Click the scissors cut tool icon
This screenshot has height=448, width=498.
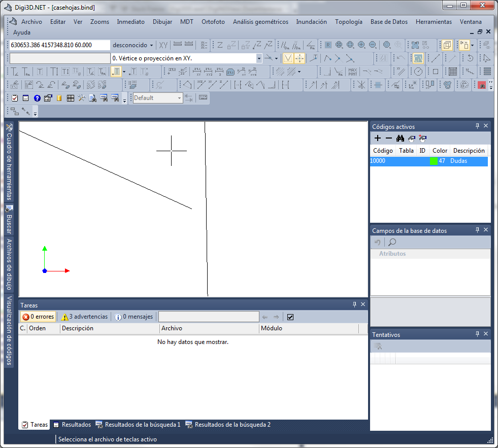tap(361, 85)
